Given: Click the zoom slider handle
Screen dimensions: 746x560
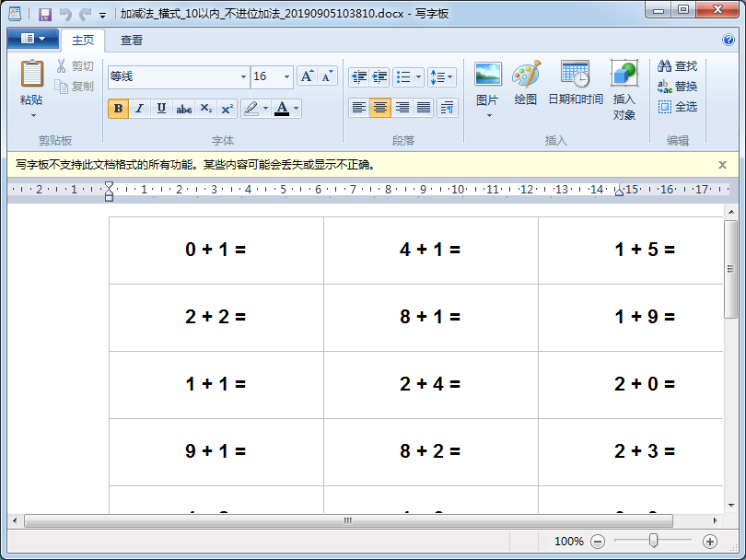Looking at the screenshot, I should point(653,541).
